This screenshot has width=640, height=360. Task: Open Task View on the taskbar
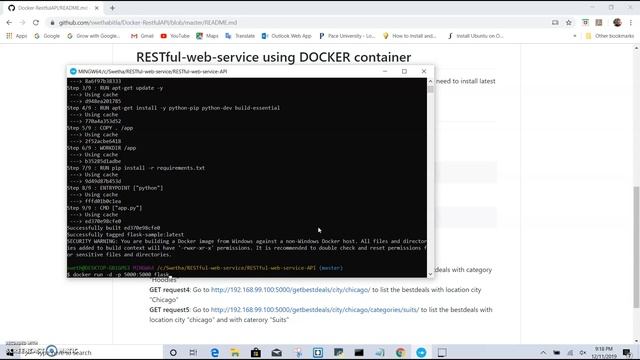(x=193, y=353)
